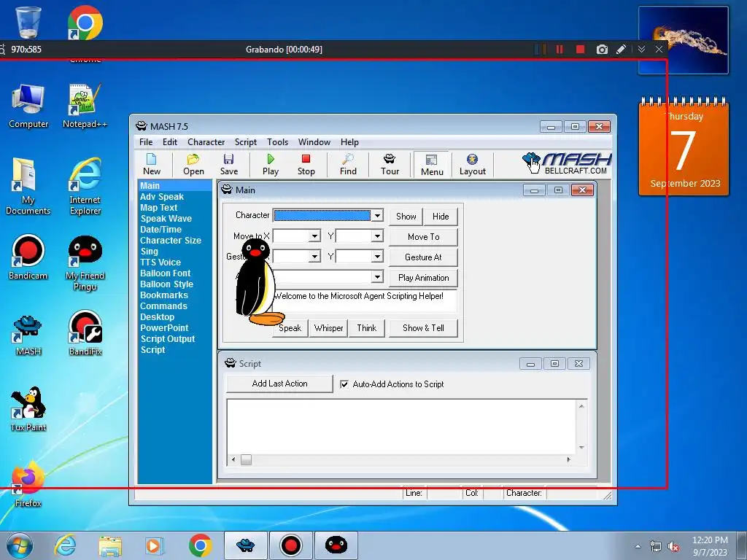This screenshot has height=560, width=747.
Task: Select Bookmarks in the side panel
Action: coord(164,295)
